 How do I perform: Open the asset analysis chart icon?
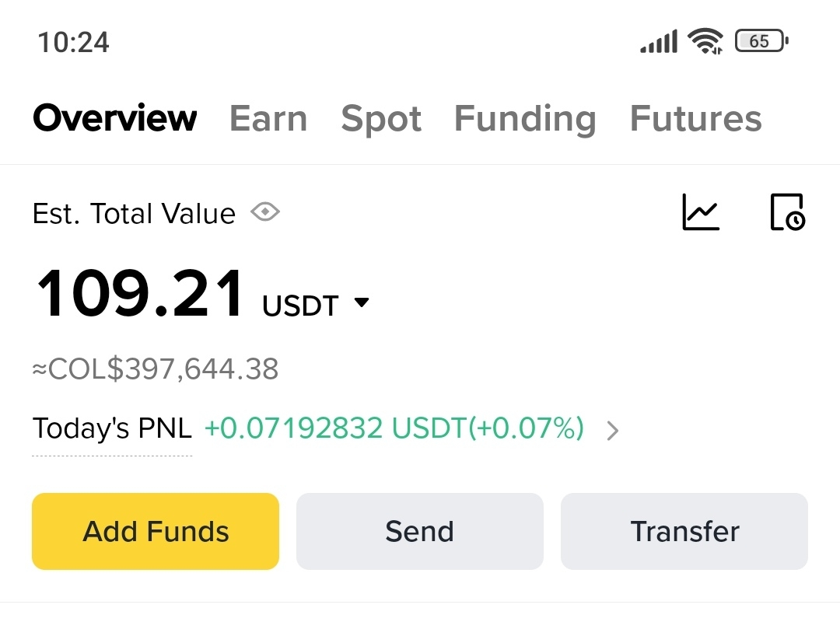(701, 212)
